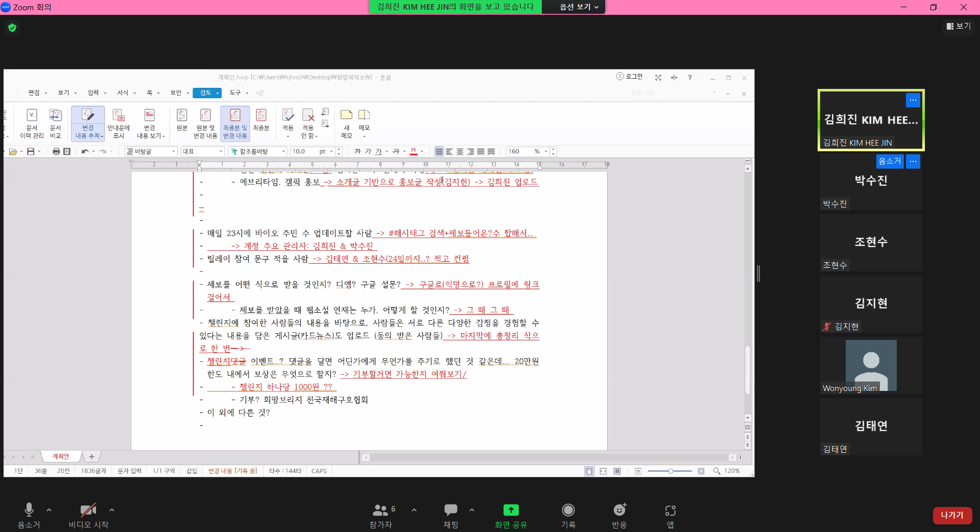Click the Zoom 보기 view button

coord(959,26)
